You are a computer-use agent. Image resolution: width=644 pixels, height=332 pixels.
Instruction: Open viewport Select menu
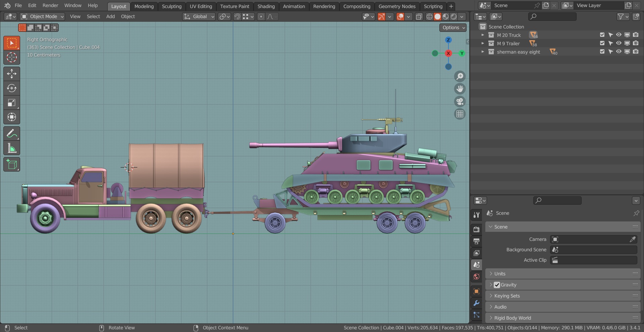pos(93,16)
